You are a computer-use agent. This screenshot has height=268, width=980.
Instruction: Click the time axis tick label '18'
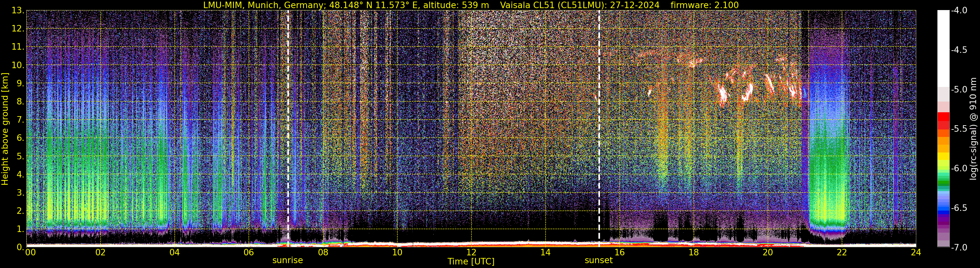(x=694, y=252)
